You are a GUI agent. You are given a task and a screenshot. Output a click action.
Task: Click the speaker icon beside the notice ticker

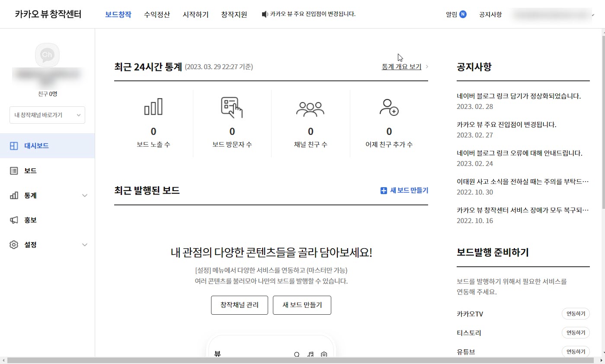coord(265,14)
